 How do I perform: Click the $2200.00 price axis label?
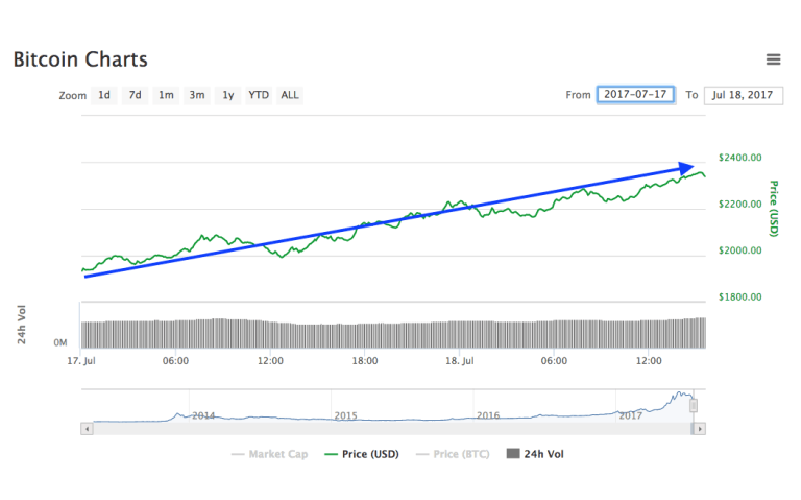pos(740,204)
